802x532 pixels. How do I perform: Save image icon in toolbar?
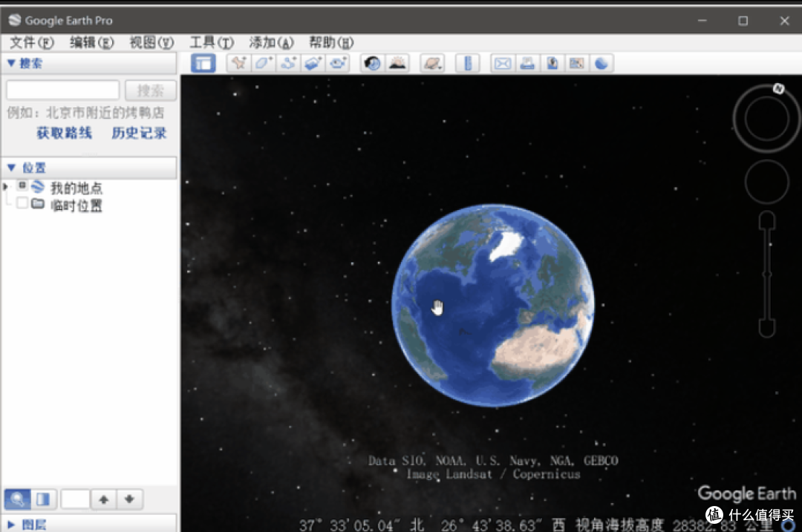(x=552, y=63)
